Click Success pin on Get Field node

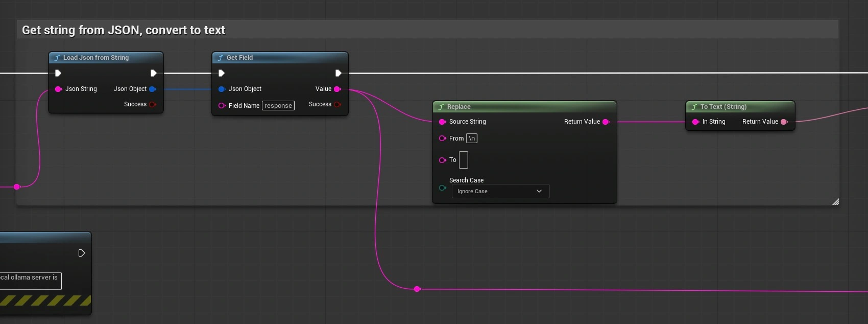[337, 104]
